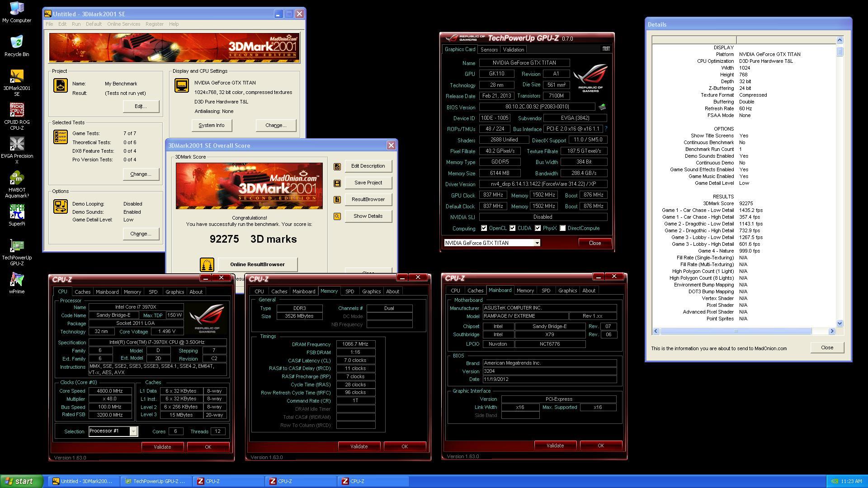
Task: Click the icon beside Edit Description
Action: click(337, 166)
